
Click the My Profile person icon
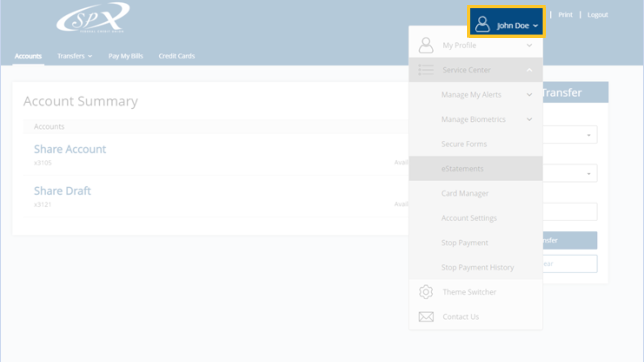pos(426,45)
